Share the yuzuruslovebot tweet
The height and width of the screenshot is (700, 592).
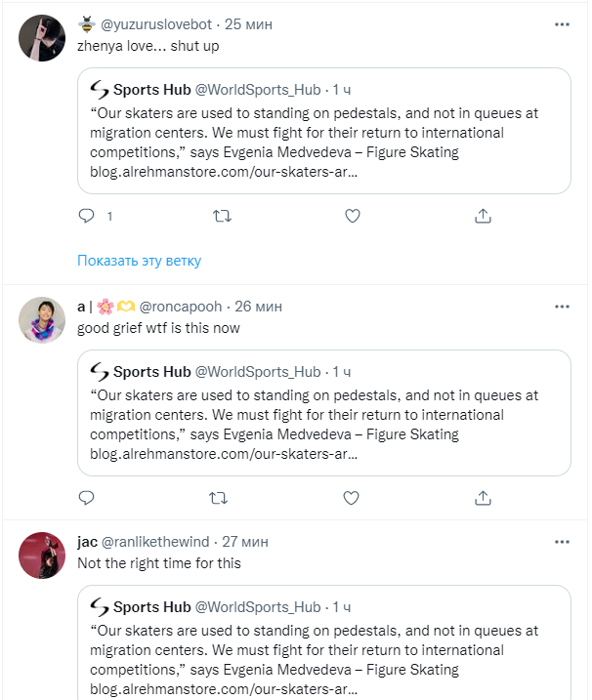point(483,216)
